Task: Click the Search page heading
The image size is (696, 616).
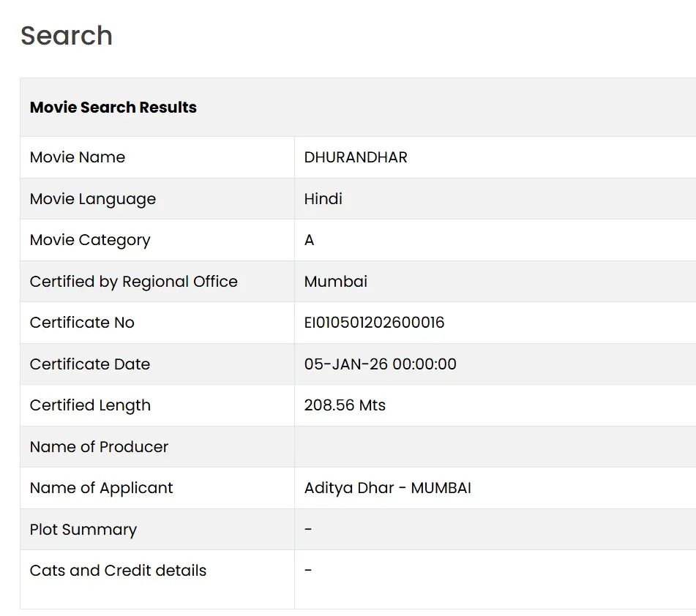Action: pos(67,36)
